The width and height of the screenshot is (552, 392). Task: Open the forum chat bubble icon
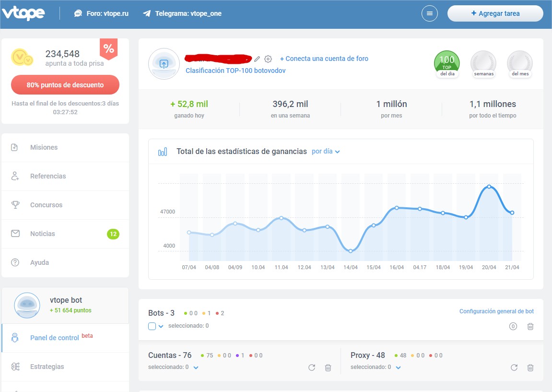point(78,13)
